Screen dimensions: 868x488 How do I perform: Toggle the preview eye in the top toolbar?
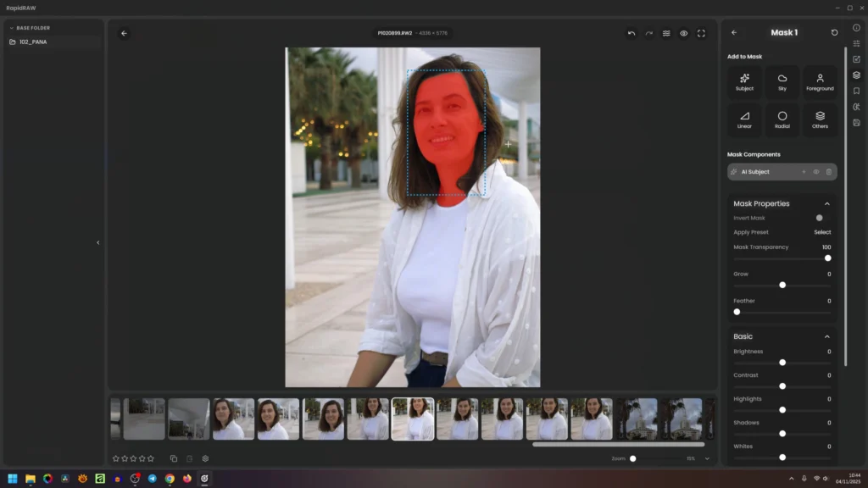(683, 34)
